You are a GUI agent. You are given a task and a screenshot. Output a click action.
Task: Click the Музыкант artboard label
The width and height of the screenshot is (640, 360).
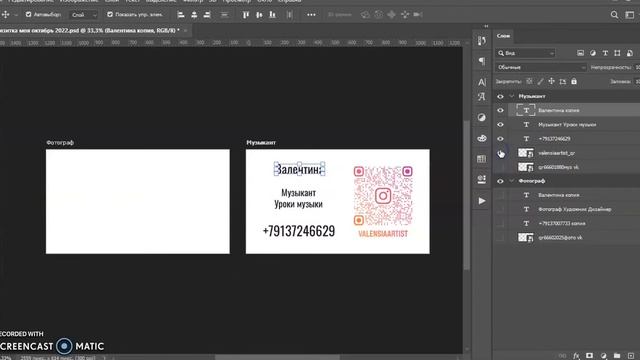click(261, 142)
